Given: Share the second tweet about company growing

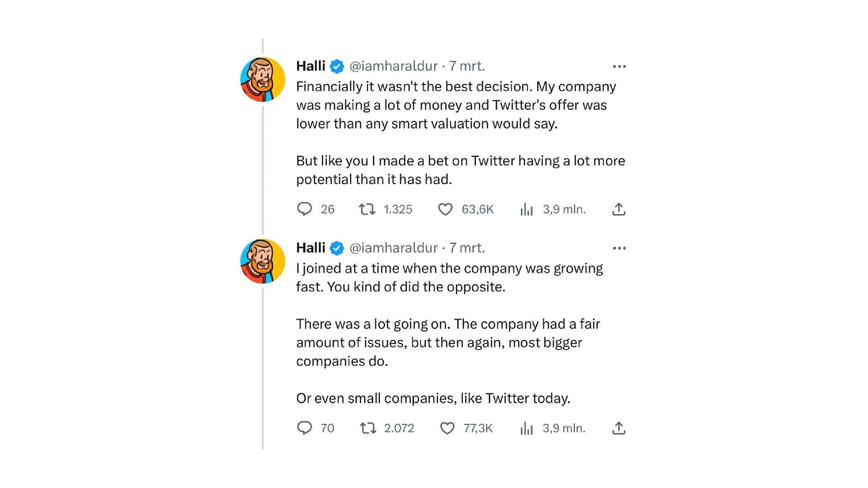Looking at the screenshot, I should (x=618, y=428).
